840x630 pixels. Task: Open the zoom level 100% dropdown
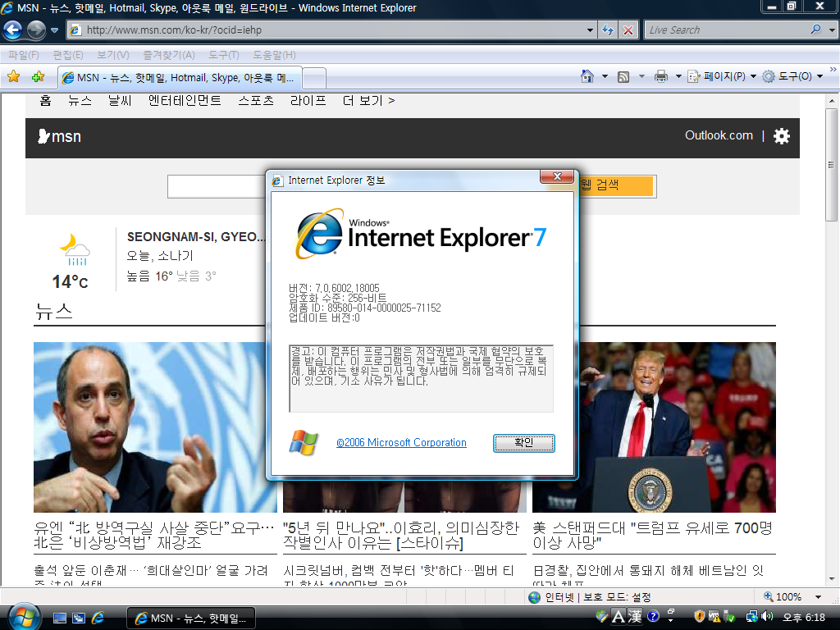(x=818, y=597)
